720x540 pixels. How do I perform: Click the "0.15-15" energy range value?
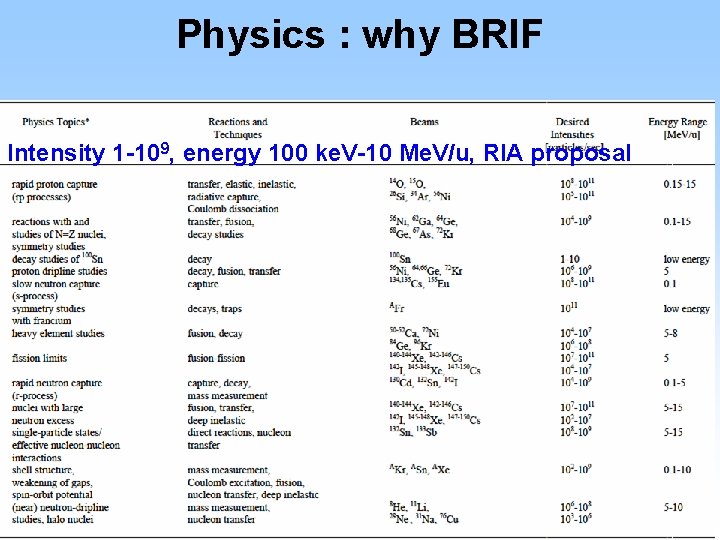tap(680, 185)
